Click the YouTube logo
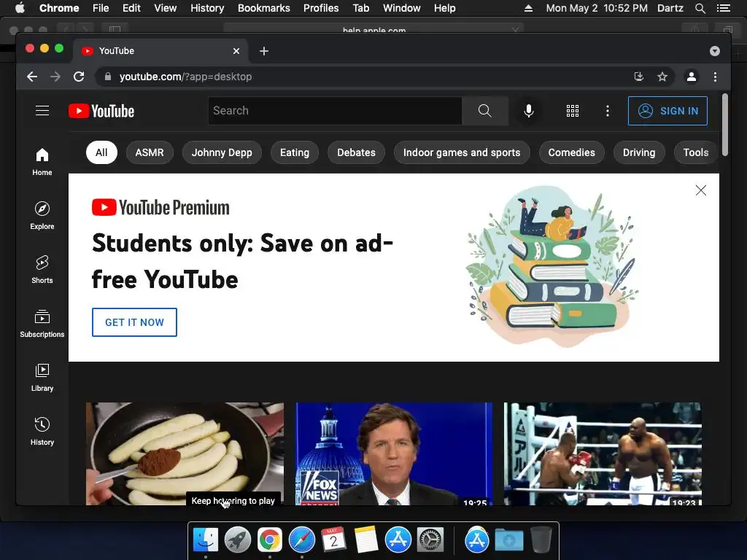The image size is (747, 560). (x=101, y=111)
